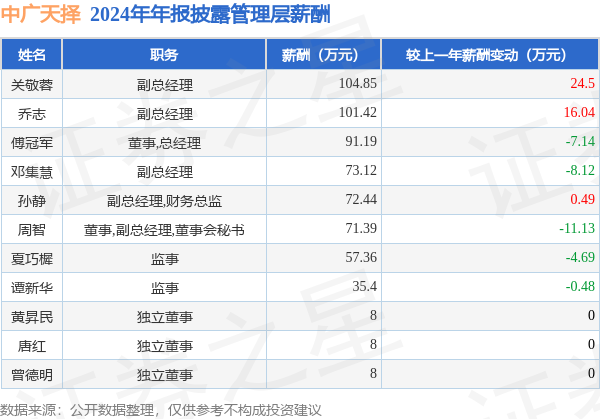Click the 薪酬（万元） column header
This screenshot has width=600, height=419.
pyautogui.click(x=324, y=55)
